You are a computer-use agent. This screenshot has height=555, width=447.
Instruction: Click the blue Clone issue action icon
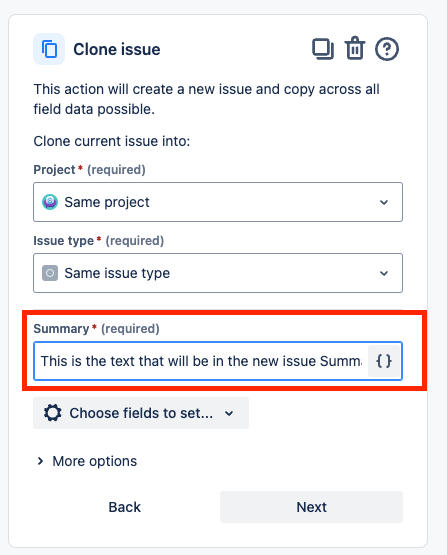[49, 49]
